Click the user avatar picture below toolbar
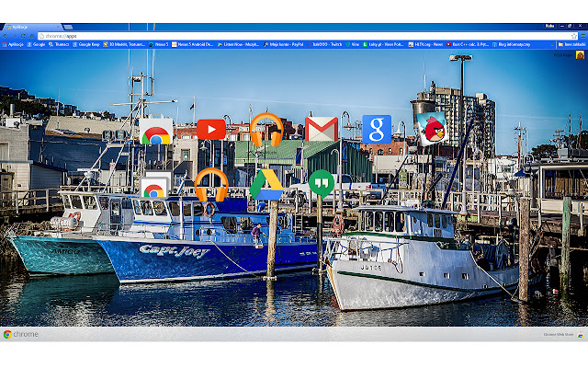The height and width of the screenshot is (368, 588). pyautogui.click(x=580, y=55)
